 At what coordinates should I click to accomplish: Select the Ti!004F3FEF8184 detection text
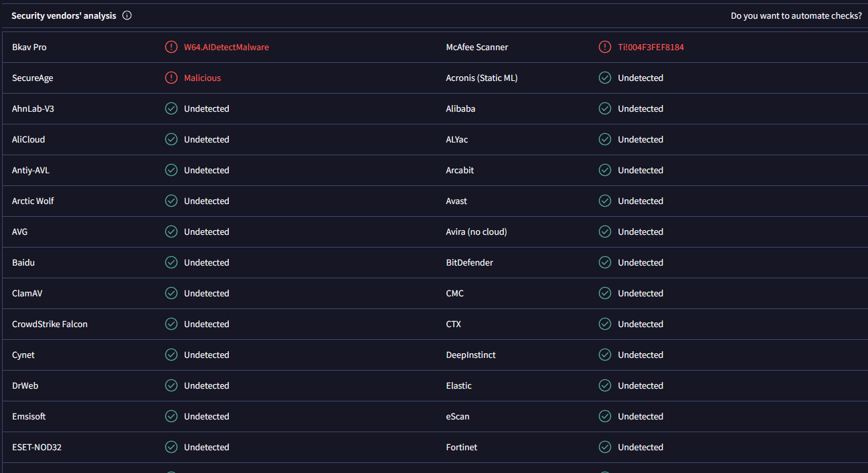(x=651, y=47)
